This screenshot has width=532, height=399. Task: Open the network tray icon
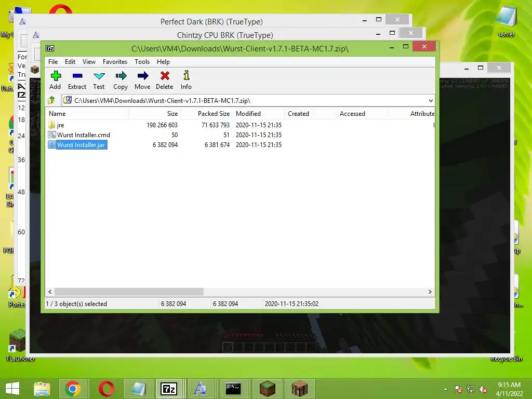[x=471, y=389]
